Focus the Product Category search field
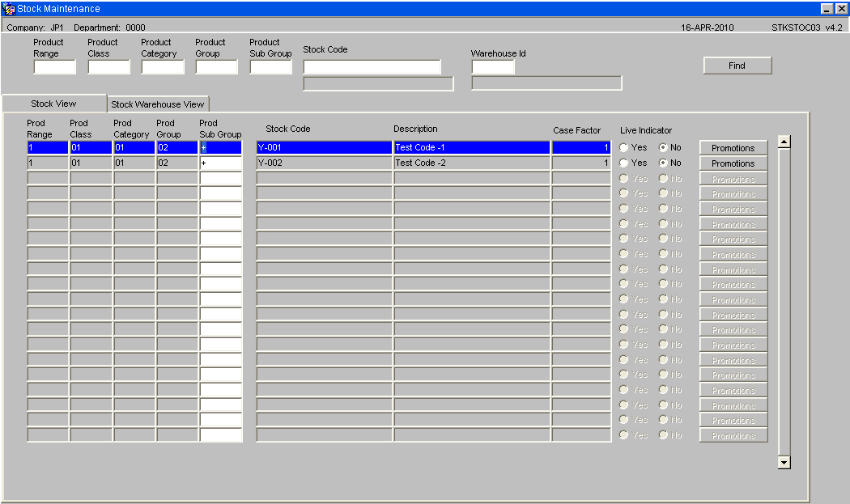 tap(163, 66)
